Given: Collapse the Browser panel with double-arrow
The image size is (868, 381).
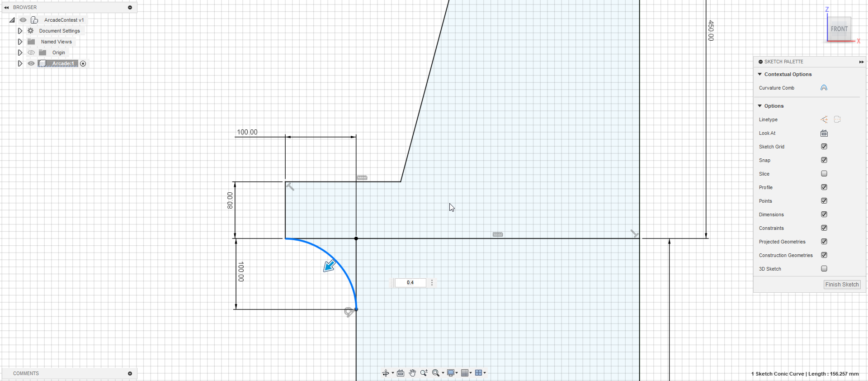Looking at the screenshot, I should (6, 7).
